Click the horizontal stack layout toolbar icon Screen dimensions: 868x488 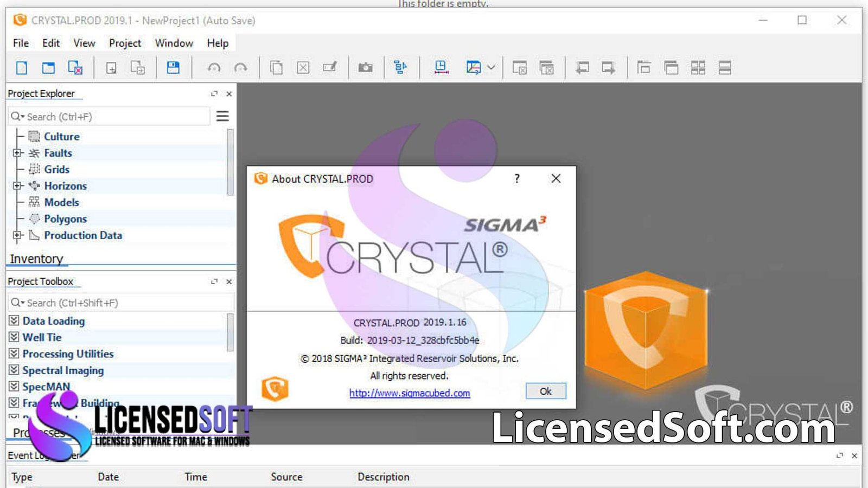725,68
